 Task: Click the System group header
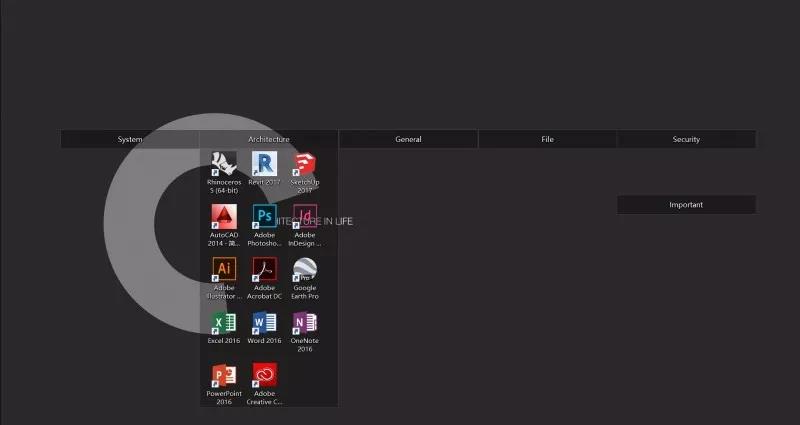point(130,139)
